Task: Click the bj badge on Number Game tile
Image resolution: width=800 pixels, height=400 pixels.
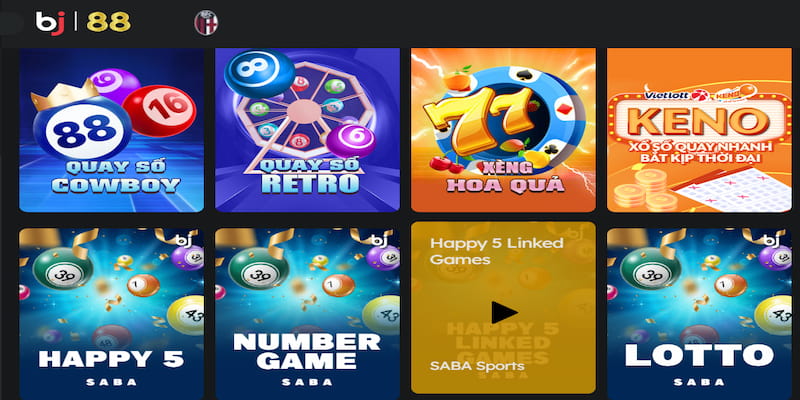Action: click(382, 240)
